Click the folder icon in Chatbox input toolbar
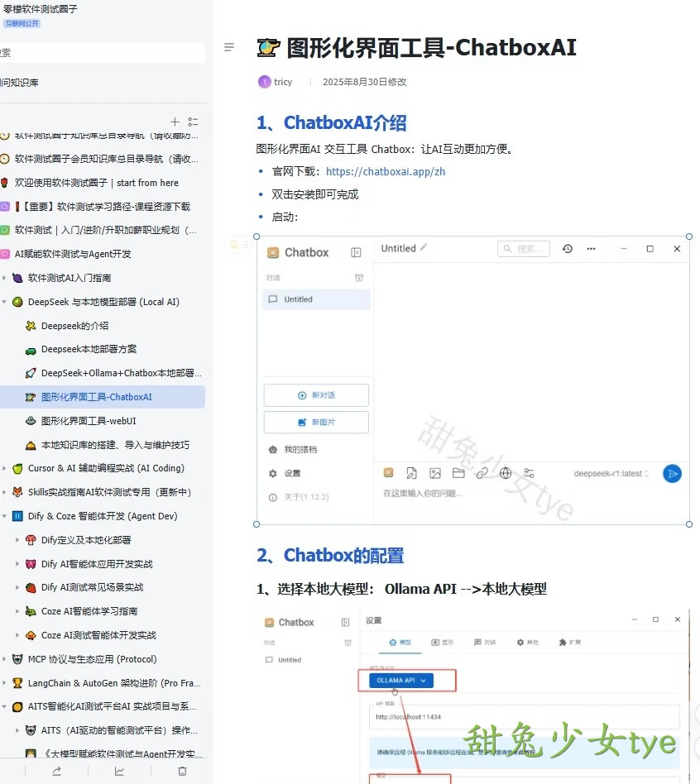The image size is (700, 784). coord(458,473)
